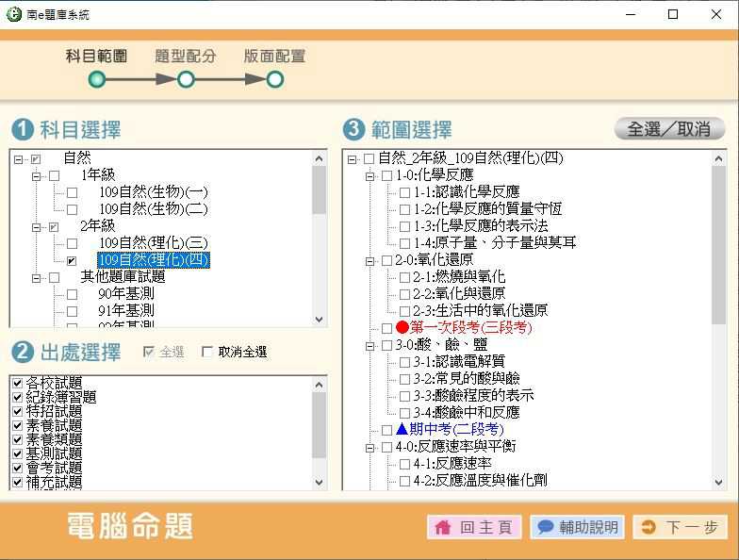Click the blue triangle midterm marker icon

tap(402, 428)
